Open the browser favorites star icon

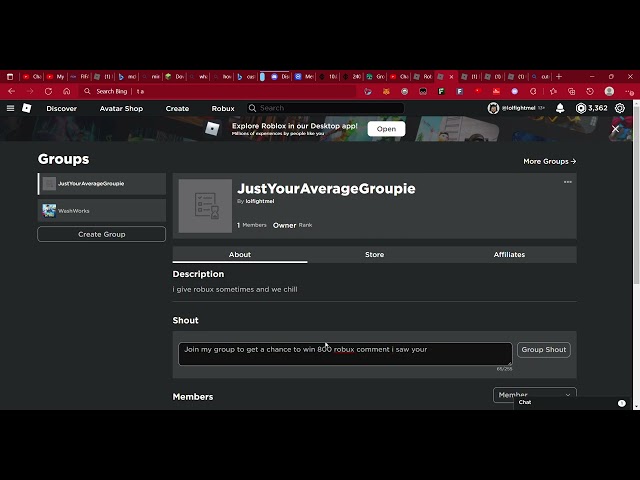coord(553,91)
